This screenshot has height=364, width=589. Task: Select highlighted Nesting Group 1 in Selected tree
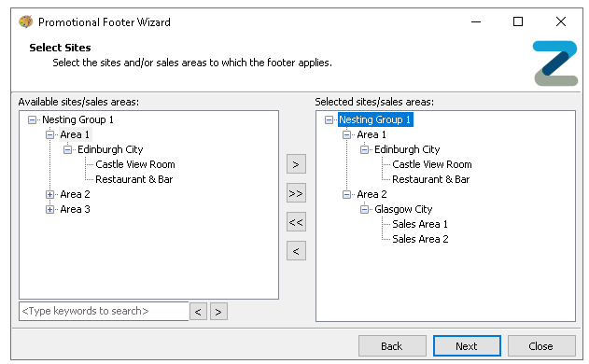(x=375, y=119)
